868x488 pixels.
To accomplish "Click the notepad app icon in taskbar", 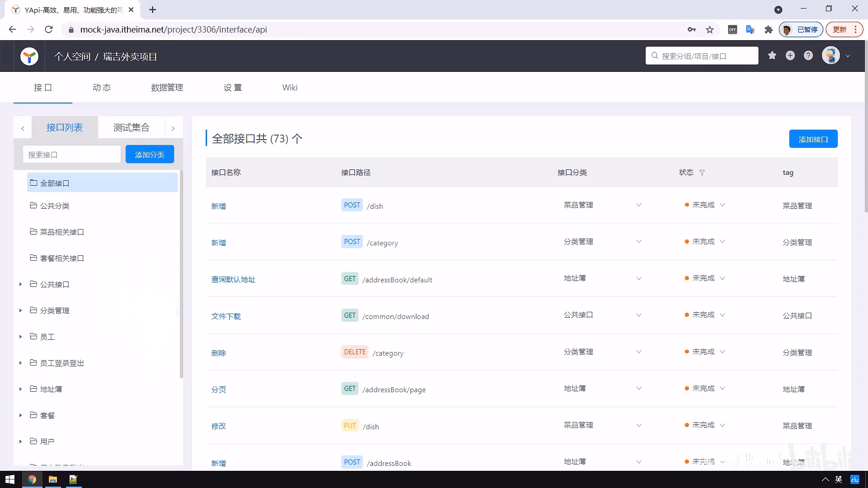I will pos(73,479).
